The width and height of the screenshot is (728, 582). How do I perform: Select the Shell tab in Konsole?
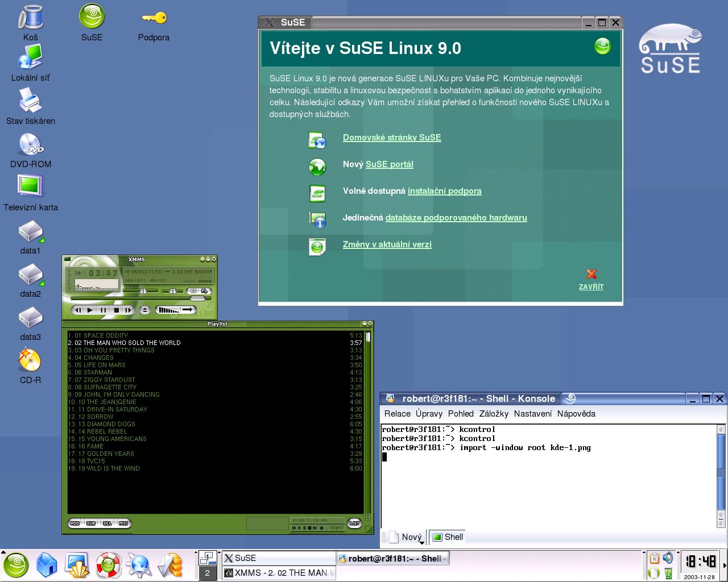[447, 537]
